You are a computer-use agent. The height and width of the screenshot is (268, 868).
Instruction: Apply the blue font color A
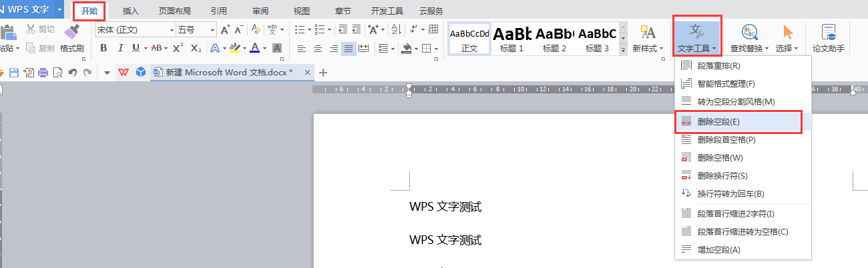(254, 48)
